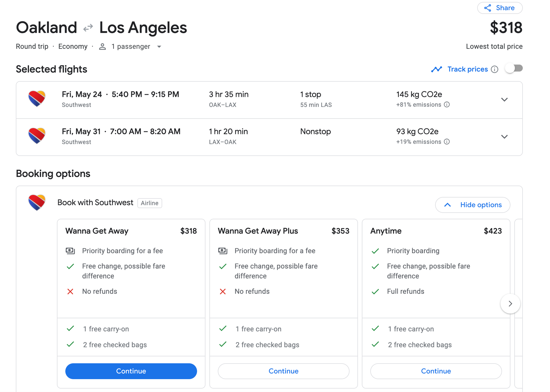Click the right arrow to see more fare options
Viewport: 550px width, 392px height.
tap(510, 304)
